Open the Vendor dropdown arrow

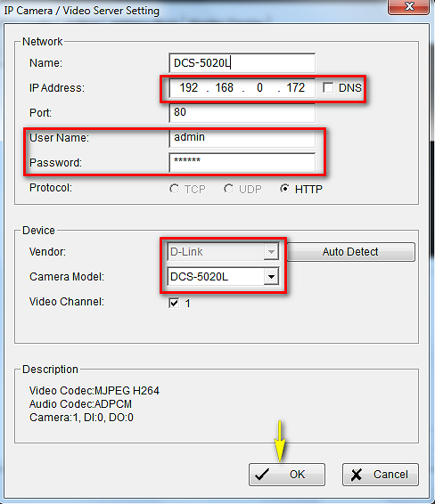click(x=271, y=252)
